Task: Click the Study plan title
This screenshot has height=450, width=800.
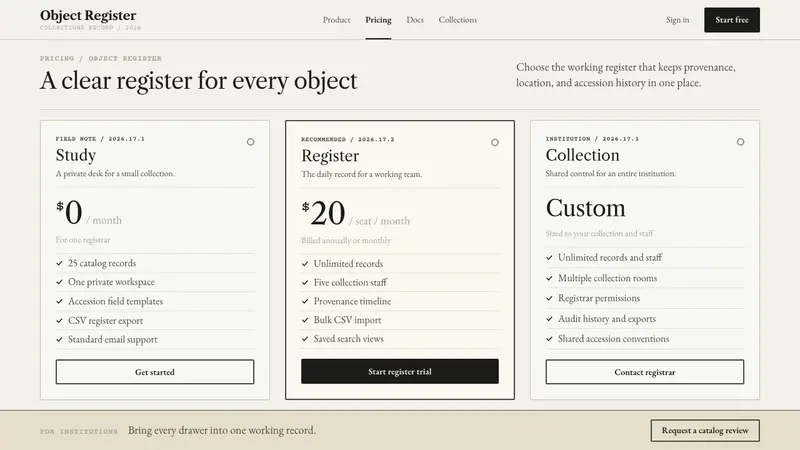Action: (76, 155)
